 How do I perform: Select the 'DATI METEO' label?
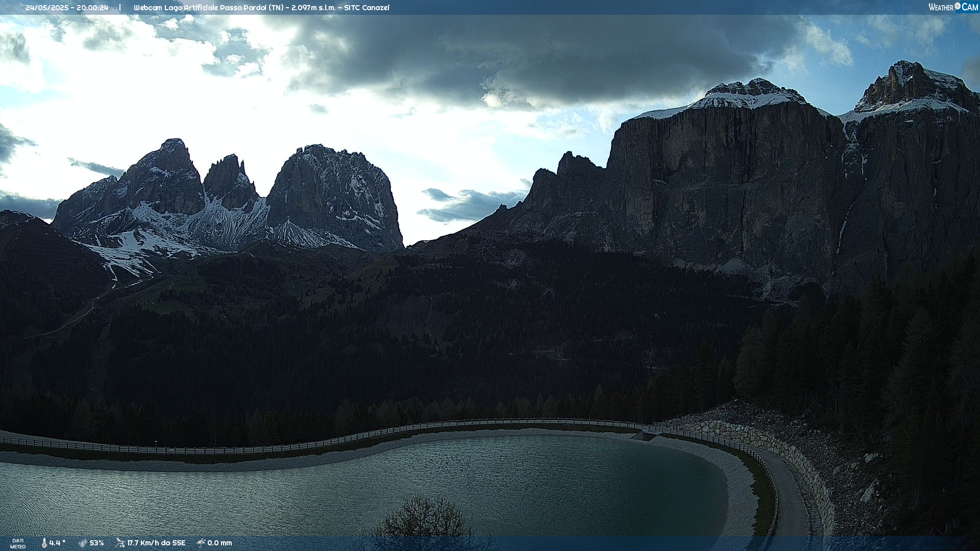pos(18,544)
